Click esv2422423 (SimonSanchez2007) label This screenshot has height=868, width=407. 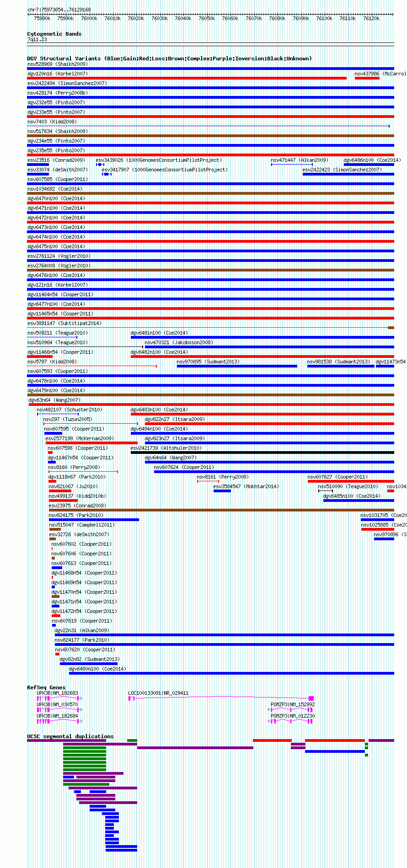pyautogui.click(x=342, y=170)
